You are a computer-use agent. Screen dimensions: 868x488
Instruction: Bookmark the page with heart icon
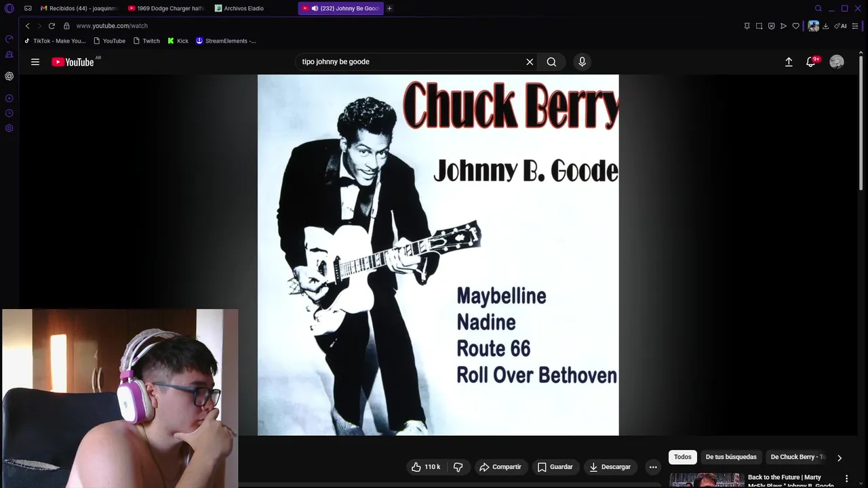click(795, 26)
